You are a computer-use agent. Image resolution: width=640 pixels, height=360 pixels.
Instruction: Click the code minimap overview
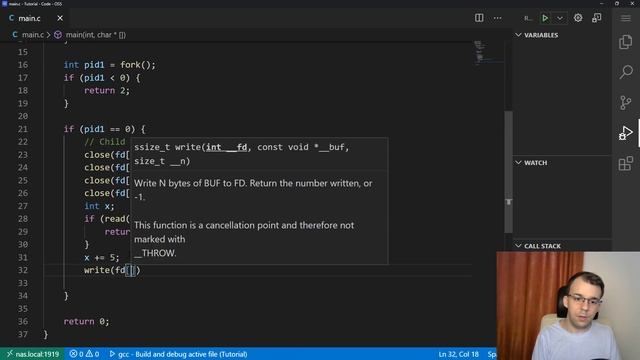488,52
